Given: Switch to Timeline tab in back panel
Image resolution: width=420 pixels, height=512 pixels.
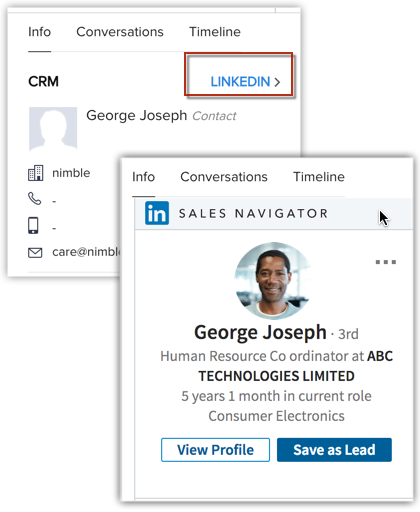Looking at the screenshot, I should 215,32.
